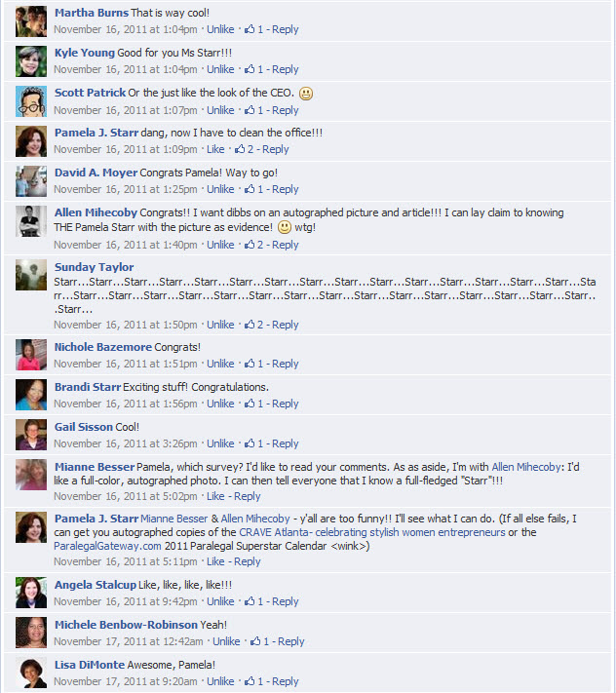Click thumbs-up icon on Allen Mihecoby's comment

tap(250, 245)
